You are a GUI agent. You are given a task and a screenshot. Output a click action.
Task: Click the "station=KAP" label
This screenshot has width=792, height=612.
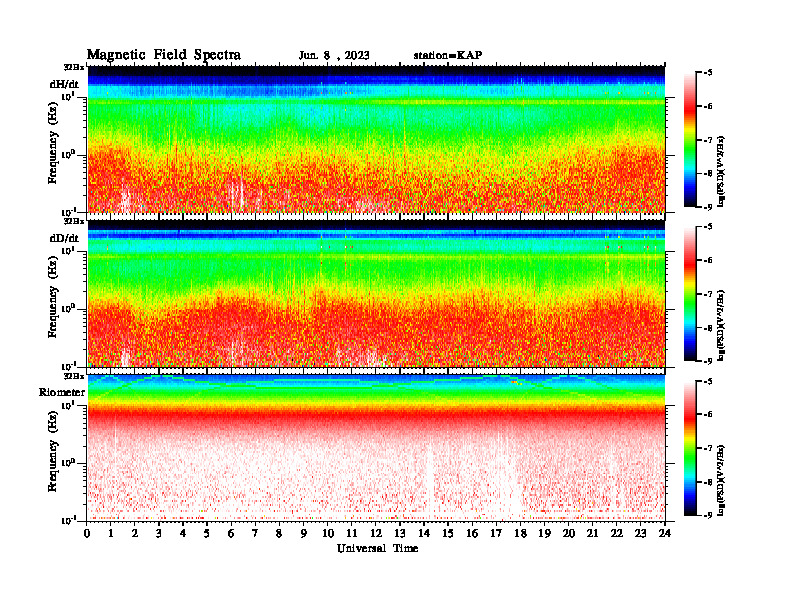(x=448, y=55)
